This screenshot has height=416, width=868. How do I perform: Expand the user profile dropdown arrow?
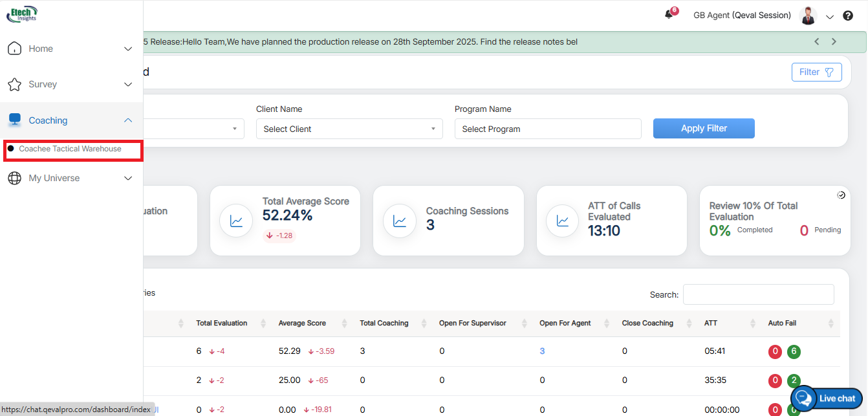coord(830,17)
